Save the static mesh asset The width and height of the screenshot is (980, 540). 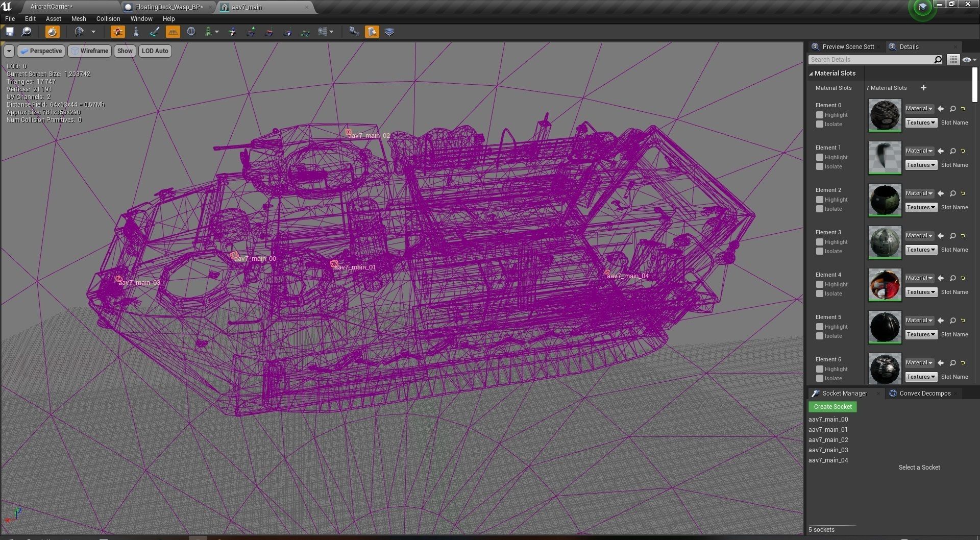(x=10, y=32)
